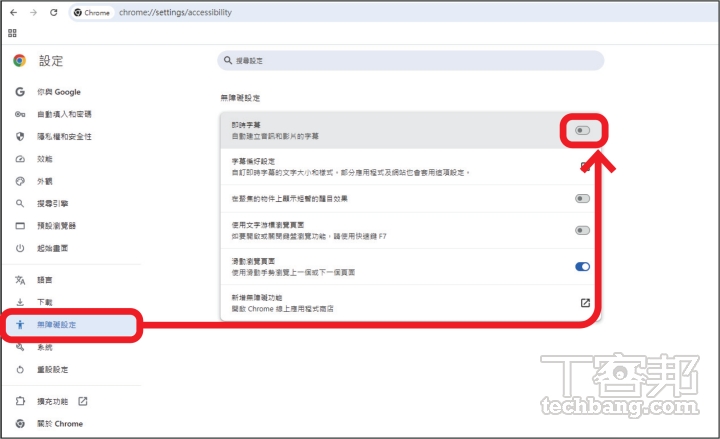720x439 pixels.
Task: Open 預設瀏覽器 section
Action: (x=56, y=225)
